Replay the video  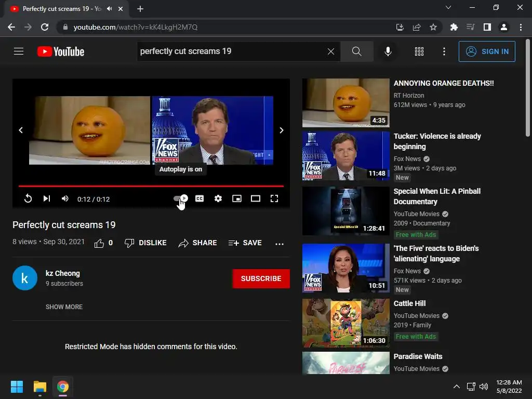click(x=28, y=198)
